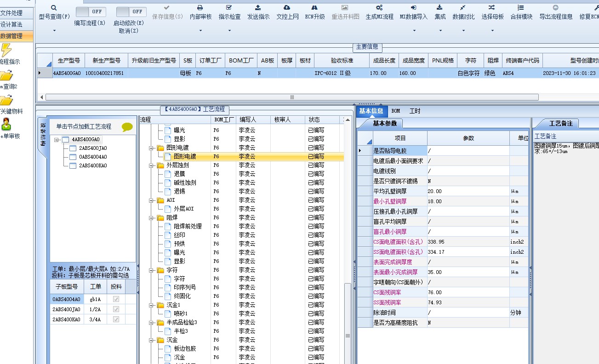This screenshot has height=364, width=599.
Task: Check 投料 box for 2ABS400JA0 row
Action: click(116, 309)
